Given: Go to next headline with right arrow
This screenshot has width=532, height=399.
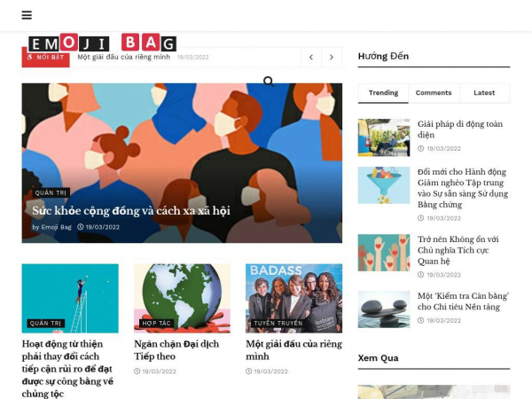Looking at the screenshot, I should pyautogui.click(x=332, y=58).
